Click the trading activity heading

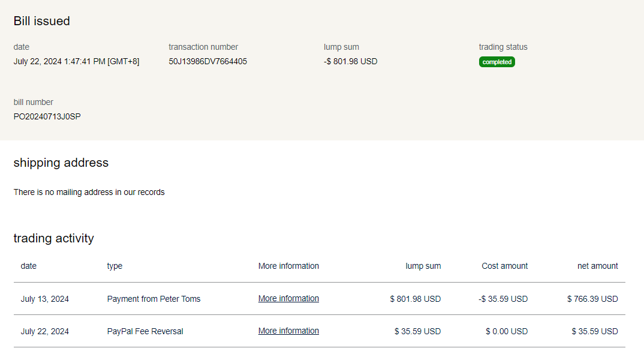click(x=53, y=238)
